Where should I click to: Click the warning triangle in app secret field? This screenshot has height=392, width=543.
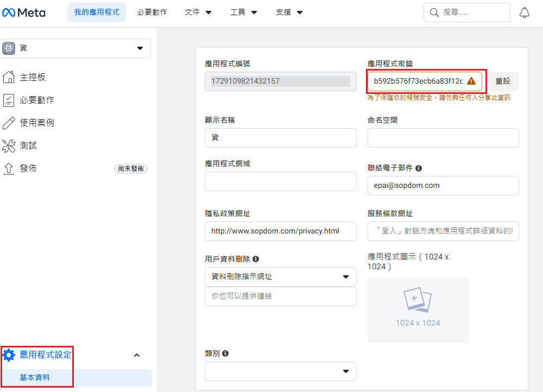(471, 81)
